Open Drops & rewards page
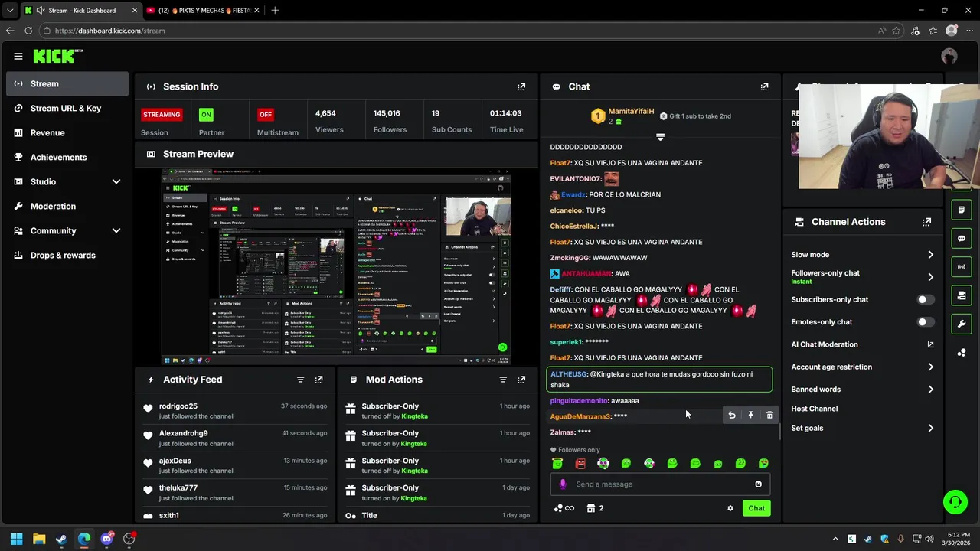980x551 pixels. (x=67, y=255)
